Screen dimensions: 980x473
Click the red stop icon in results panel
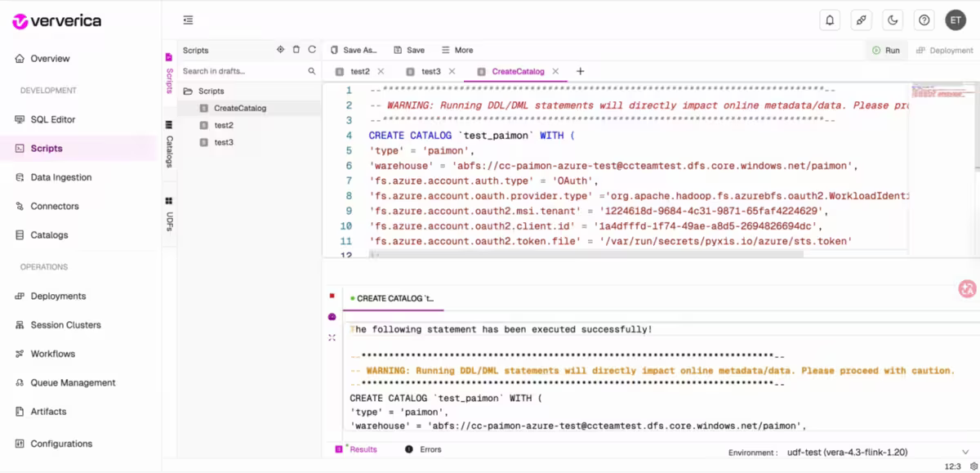(x=332, y=296)
